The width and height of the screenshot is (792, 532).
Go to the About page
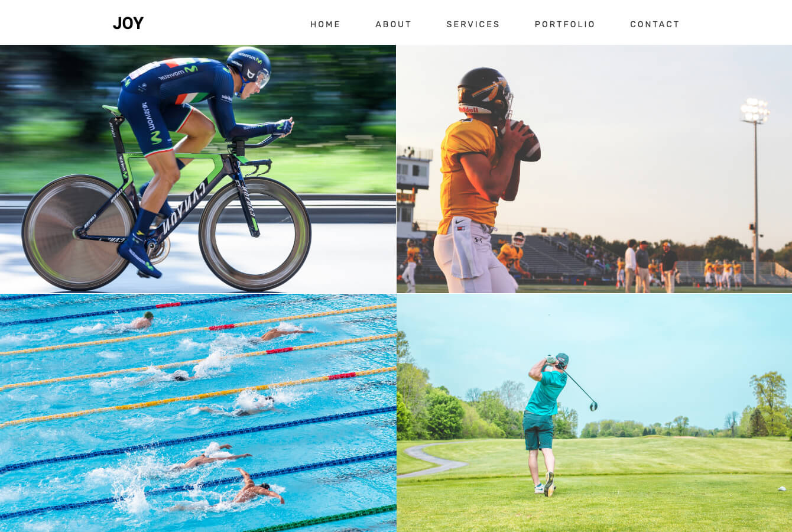pos(394,24)
